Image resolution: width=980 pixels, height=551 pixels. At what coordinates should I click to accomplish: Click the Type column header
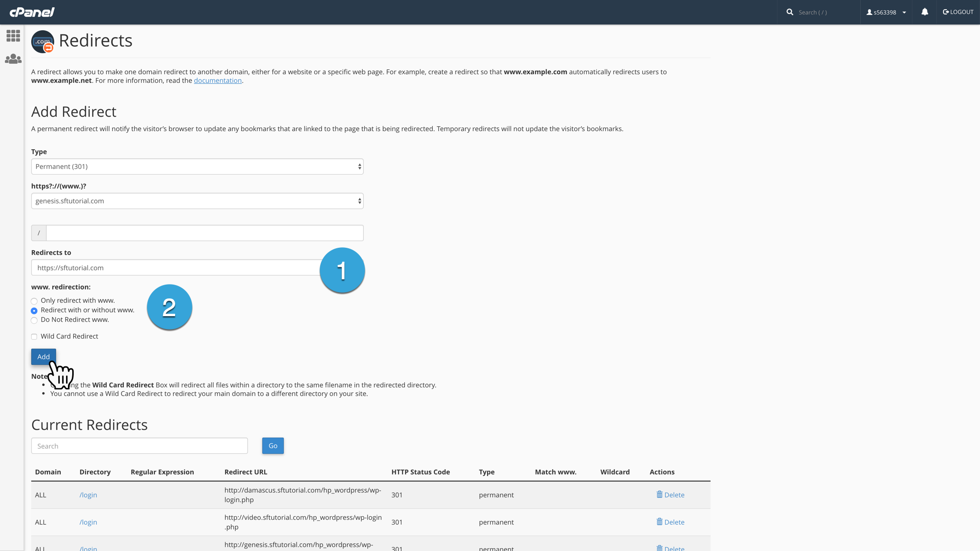(x=487, y=472)
